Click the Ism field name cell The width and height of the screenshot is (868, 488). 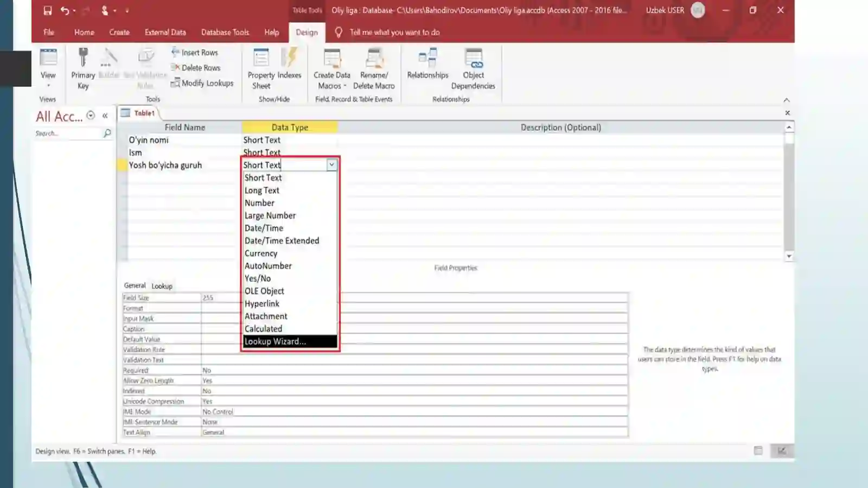pyautogui.click(x=184, y=153)
